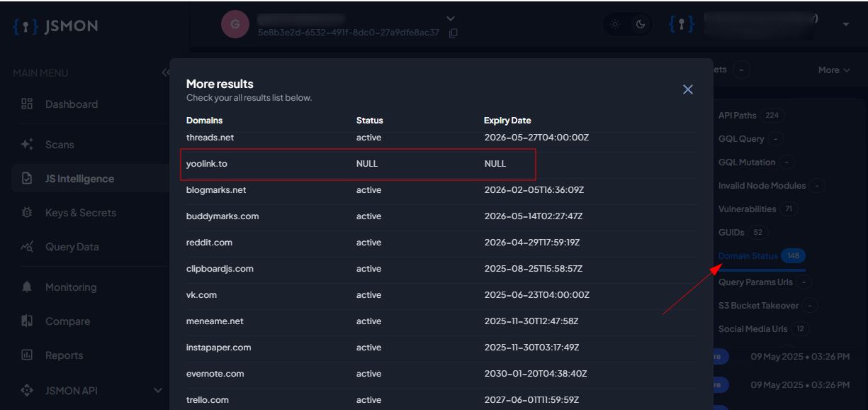The height and width of the screenshot is (410, 868).
Task: Open Keys & Secrets page
Action: click(x=81, y=213)
